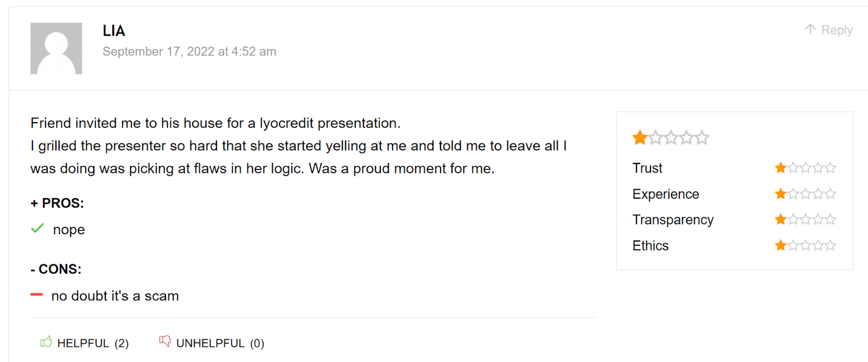Viewport: 868px width, 362px height.
Task: Click LIA's gray avatar image
Action: pos(56,48)
